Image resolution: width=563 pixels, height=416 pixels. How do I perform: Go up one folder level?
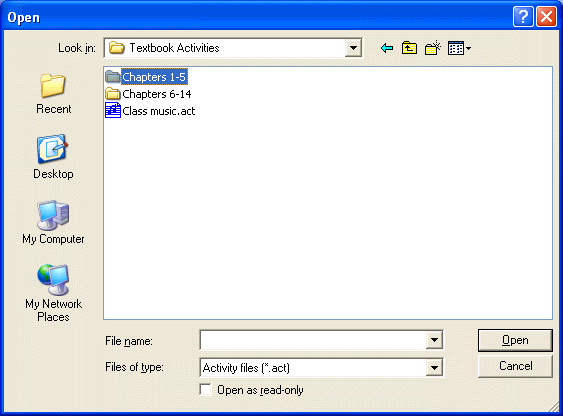[x=409, y=48]
